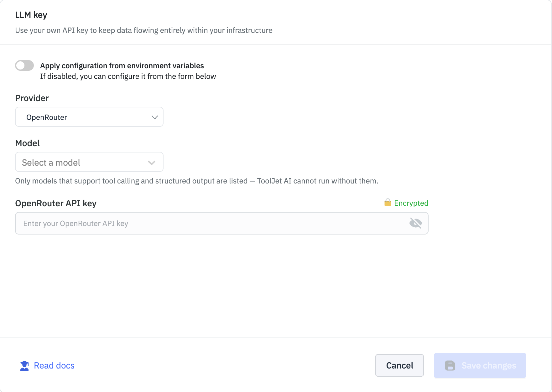
Task: Open the Select a model dropdown
Action: 89,162
